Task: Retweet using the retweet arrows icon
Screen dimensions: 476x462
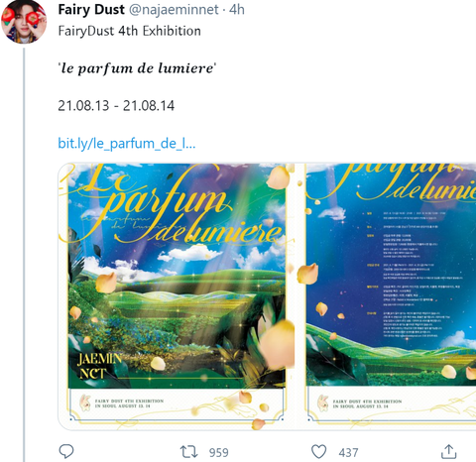Action: point(188,452)
